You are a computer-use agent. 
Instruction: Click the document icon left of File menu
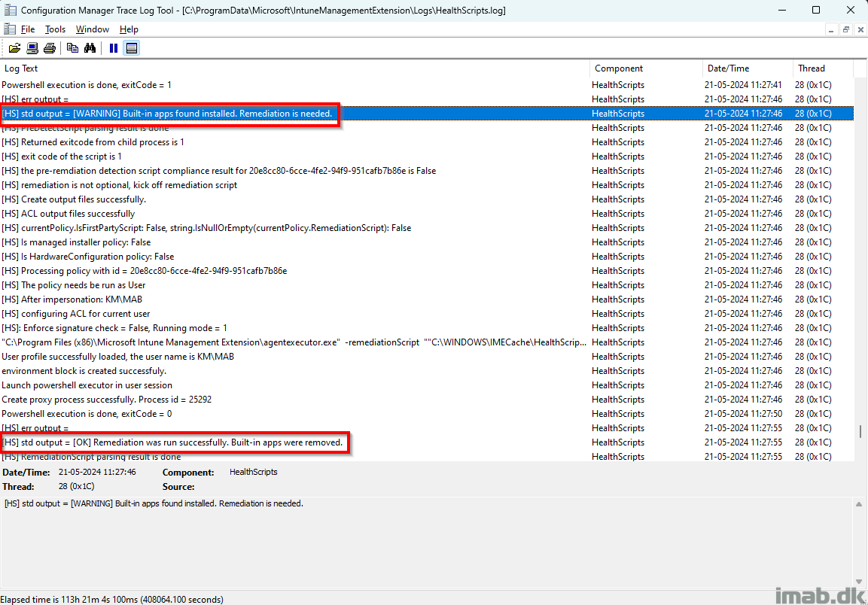[x=10, y=29]
